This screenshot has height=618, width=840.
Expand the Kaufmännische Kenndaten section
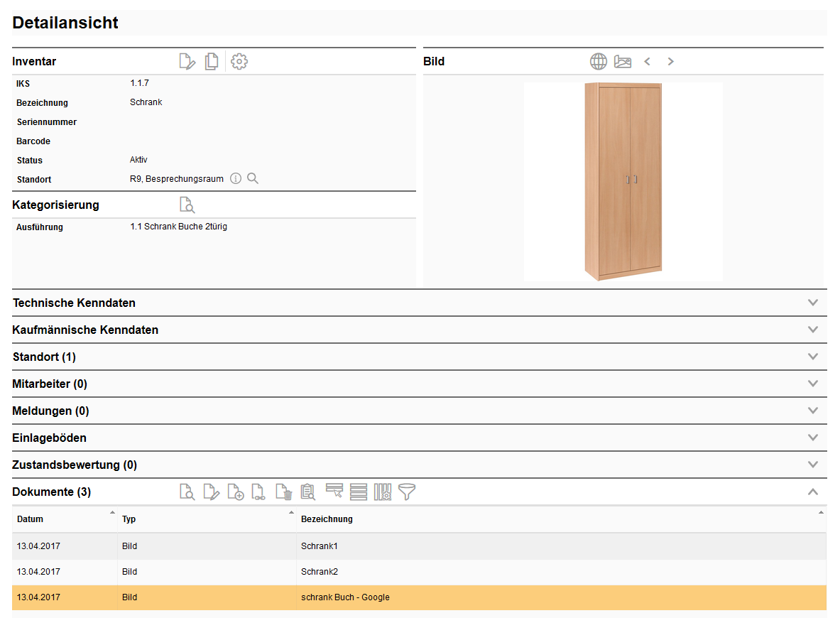[x=813, y=330]
